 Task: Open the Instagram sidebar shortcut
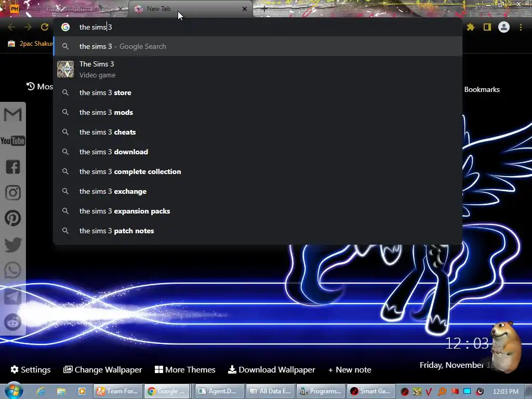coord(13,193)
